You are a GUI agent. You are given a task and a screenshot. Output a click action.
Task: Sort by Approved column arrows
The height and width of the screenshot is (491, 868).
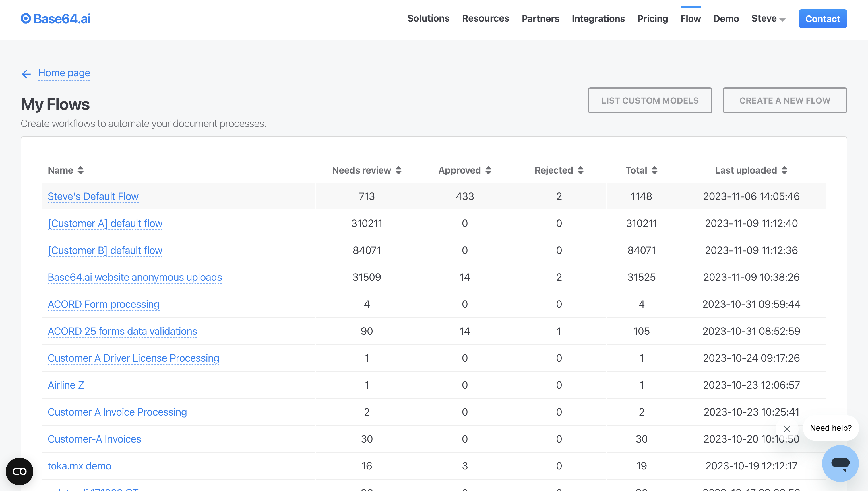click(488, 170)
